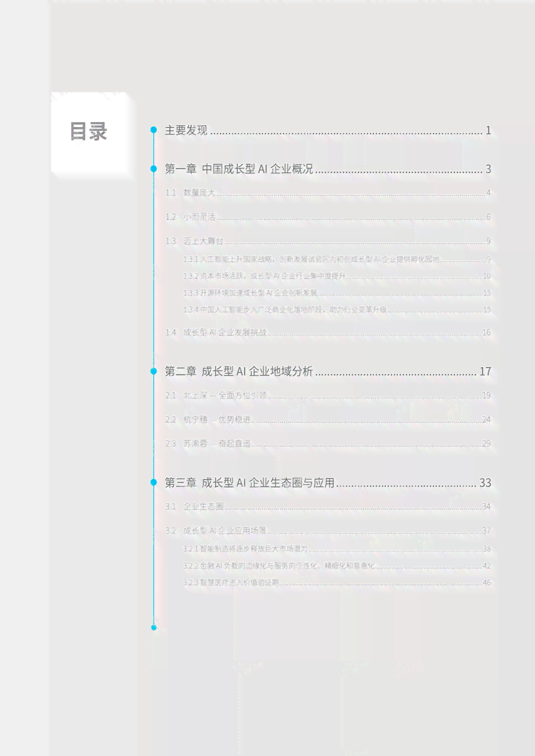Click the blue timeline dot beside '主要发现'
The height and width of the screenshot is (756, 535).
pyautogui.click(x=154, y=130)
